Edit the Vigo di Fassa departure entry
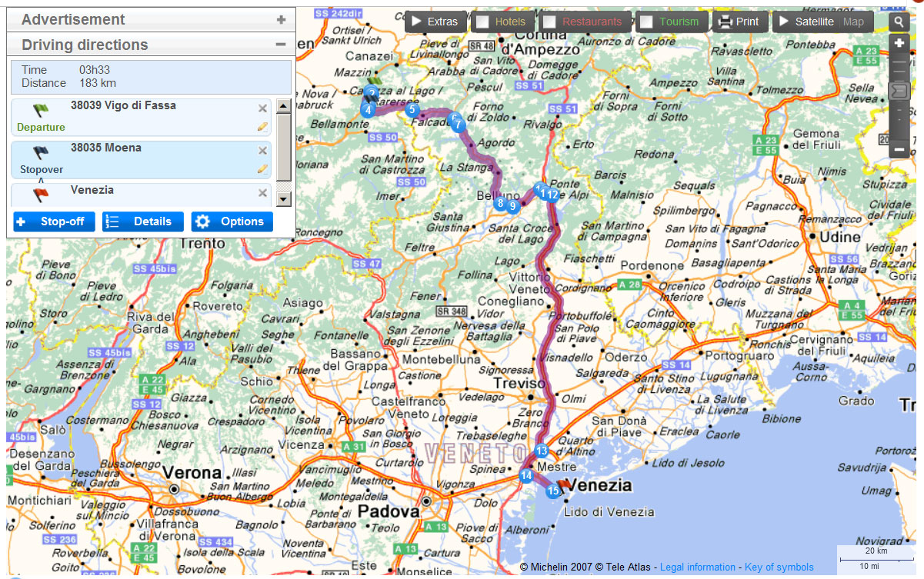The image size is (924, 579). 262,126
